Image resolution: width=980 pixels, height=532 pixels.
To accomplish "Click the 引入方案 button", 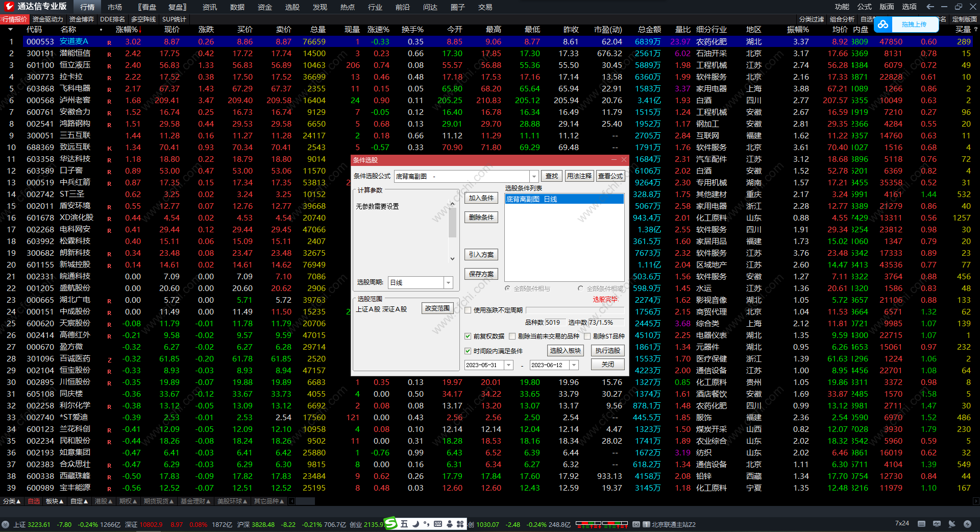I will coord(481,255).
